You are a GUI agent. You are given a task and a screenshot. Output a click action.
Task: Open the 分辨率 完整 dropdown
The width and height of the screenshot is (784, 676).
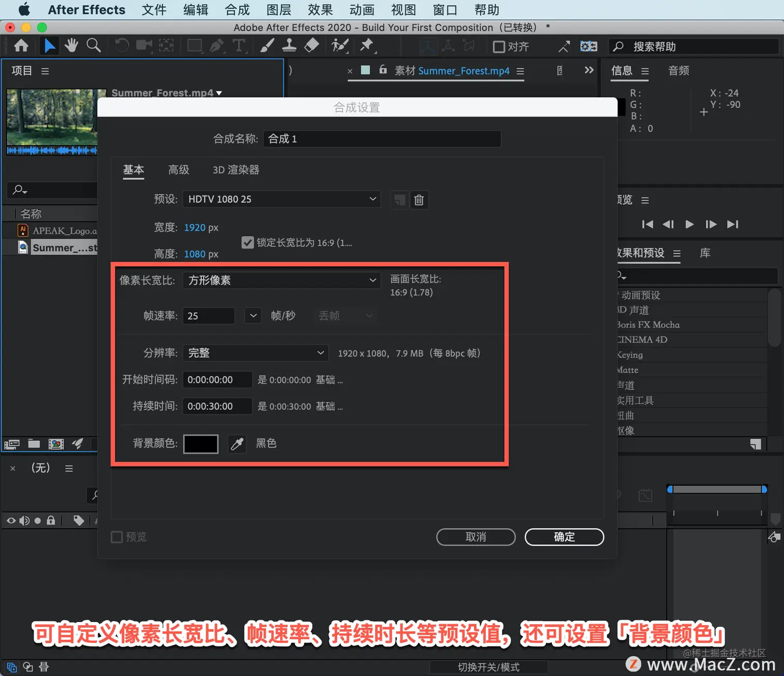(x=256, y=353)
